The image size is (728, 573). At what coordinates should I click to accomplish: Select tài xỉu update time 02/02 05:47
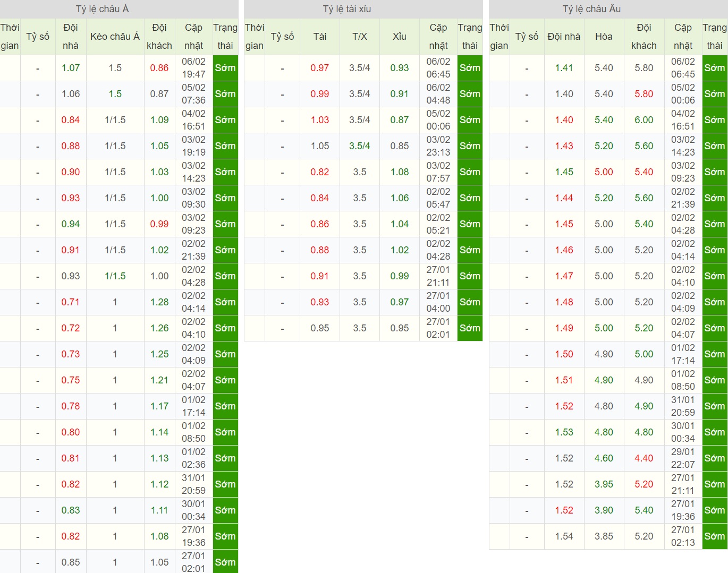438,198
